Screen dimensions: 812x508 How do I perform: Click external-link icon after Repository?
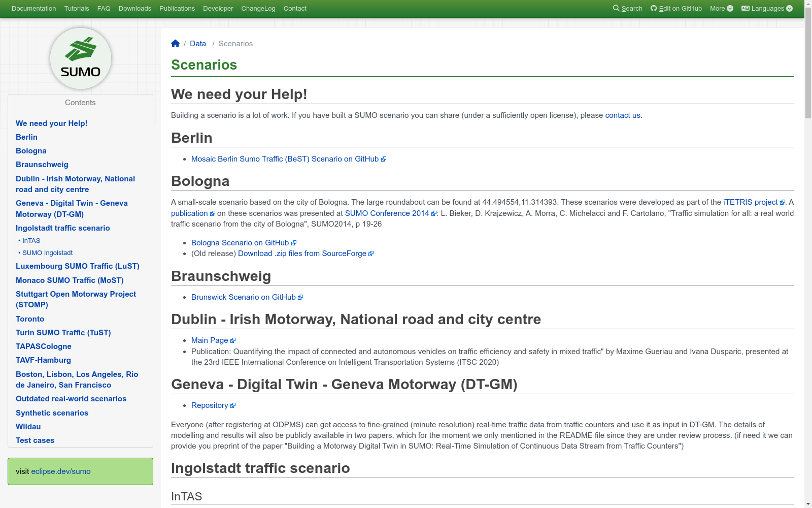point(233,406)
